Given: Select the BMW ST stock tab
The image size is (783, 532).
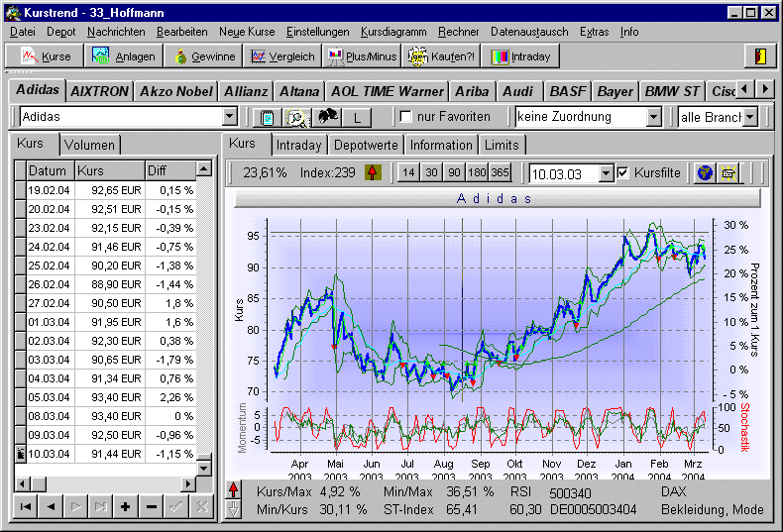Looking at the screenshot, I should 672,92.
